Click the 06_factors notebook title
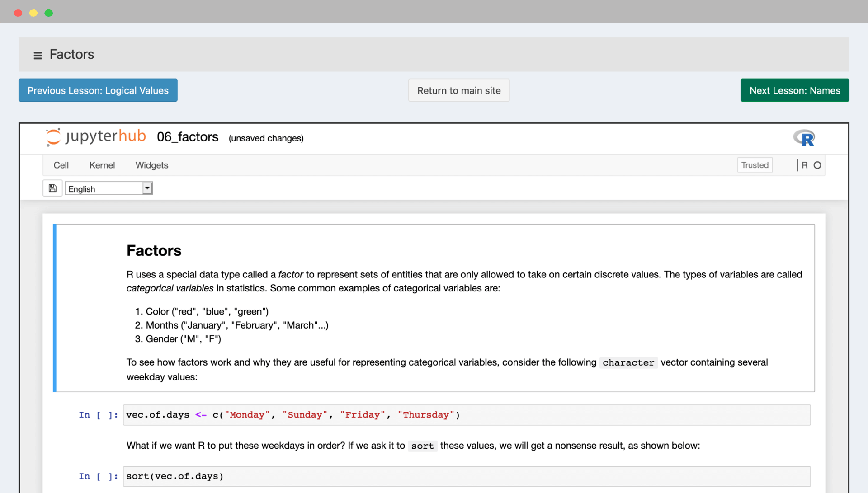 [188, 137]
